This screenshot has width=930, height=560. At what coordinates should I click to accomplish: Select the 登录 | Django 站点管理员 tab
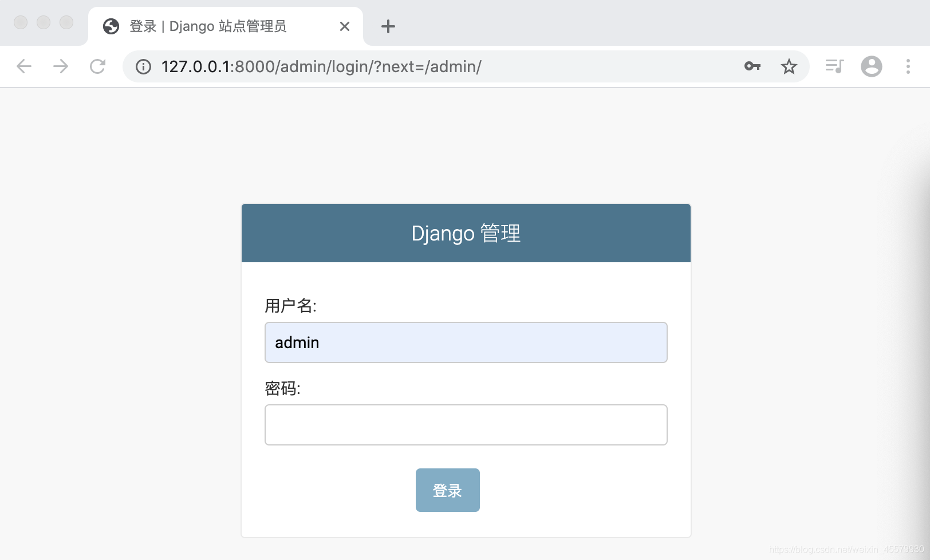[226, 26]
